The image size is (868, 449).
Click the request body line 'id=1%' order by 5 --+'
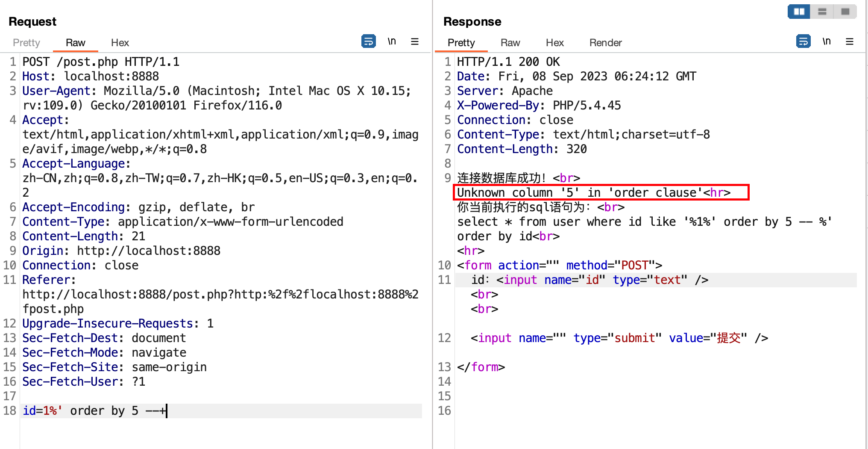(x=94, y=411)
